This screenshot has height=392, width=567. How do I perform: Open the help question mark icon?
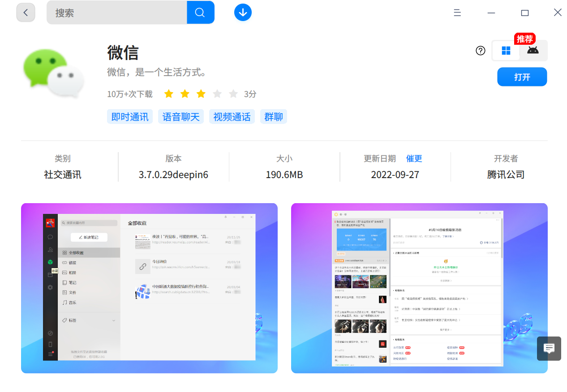(481, 51)
